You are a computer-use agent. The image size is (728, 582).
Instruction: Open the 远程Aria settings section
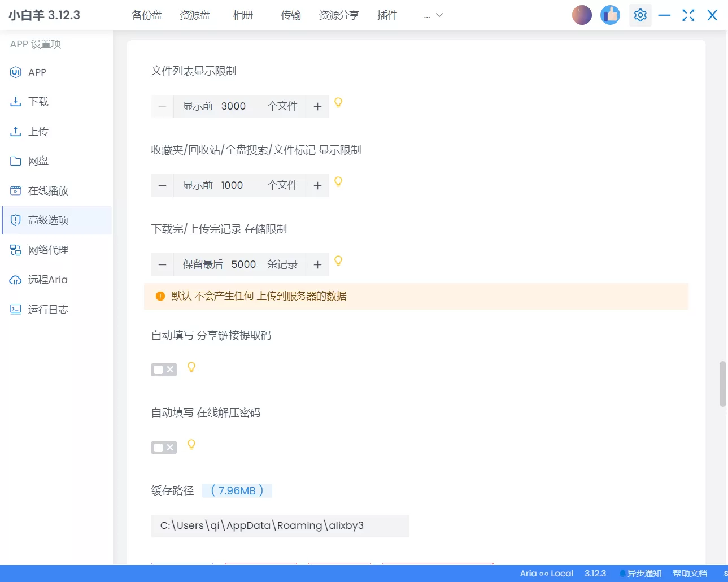click(x=47, y=280)
